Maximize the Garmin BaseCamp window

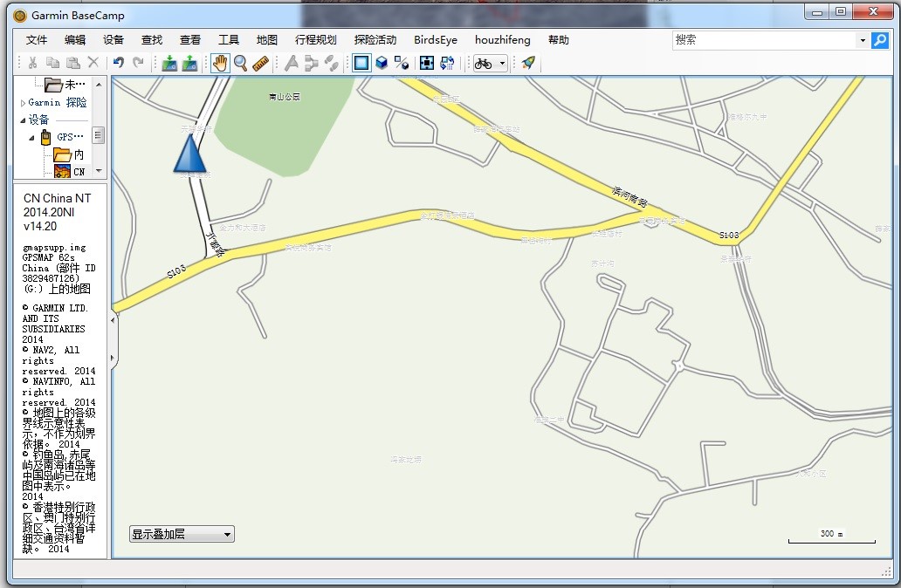(840, 11)
